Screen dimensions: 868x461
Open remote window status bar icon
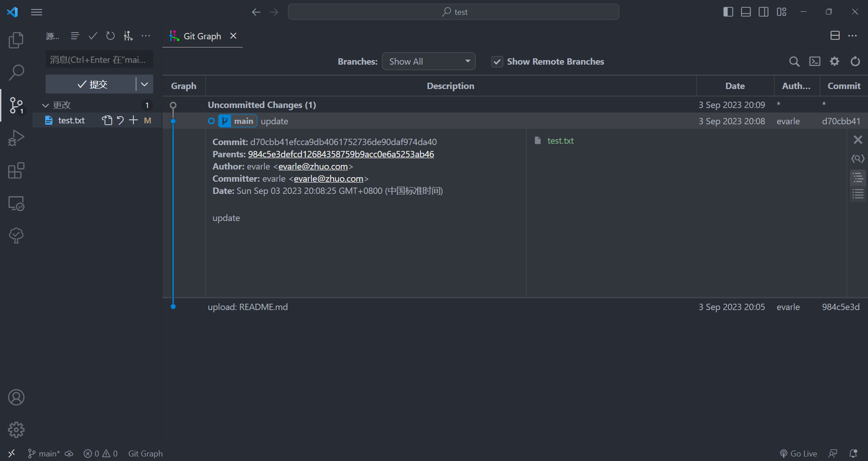pos(12,453)
